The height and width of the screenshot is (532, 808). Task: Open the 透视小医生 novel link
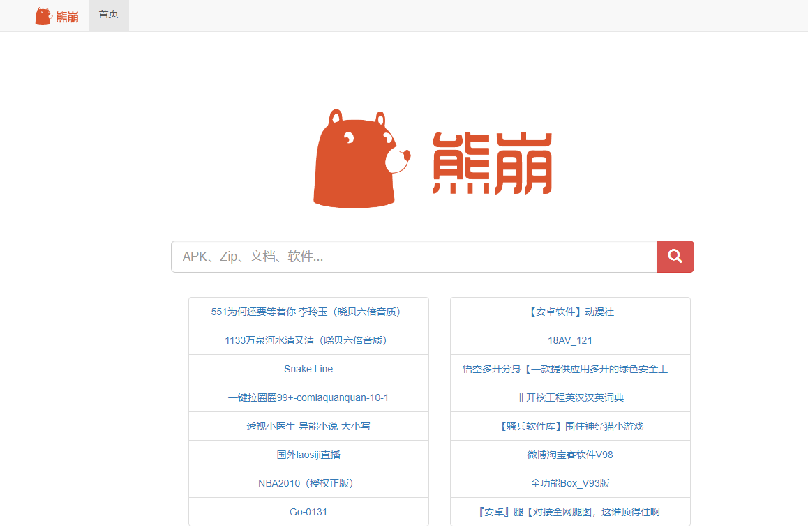pos(308,426)
